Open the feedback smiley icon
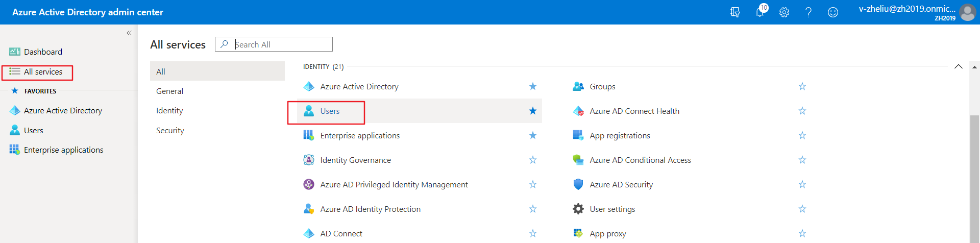 point(832,12)
